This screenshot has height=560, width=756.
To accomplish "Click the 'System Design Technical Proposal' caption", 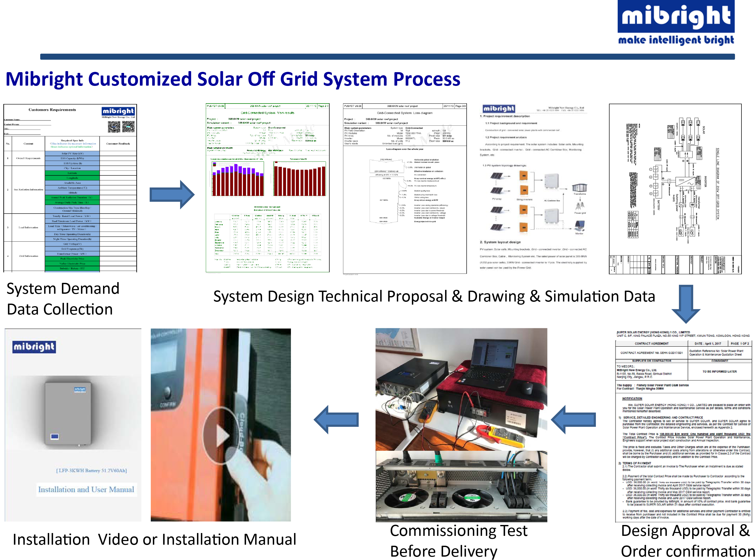I will pos(434,296).
